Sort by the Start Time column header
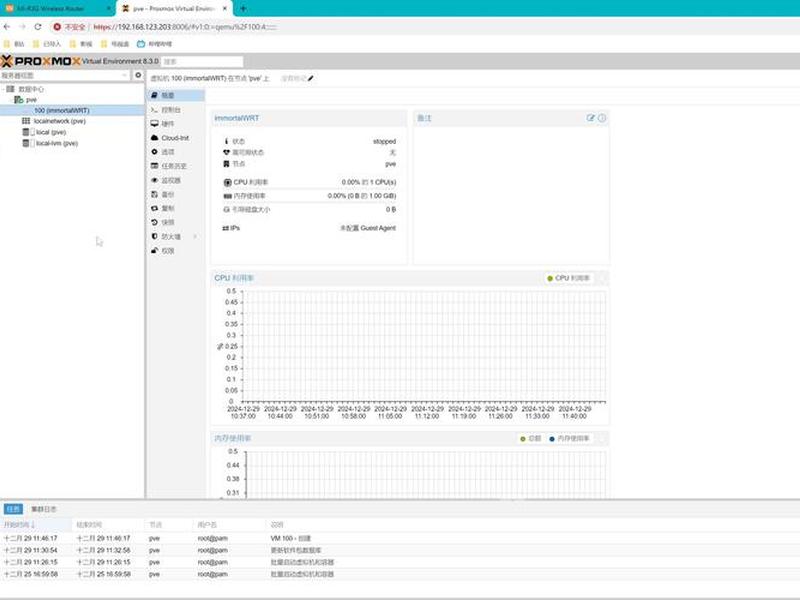The width and height of the screenshot is (800, 600). (x=36, y=524)
